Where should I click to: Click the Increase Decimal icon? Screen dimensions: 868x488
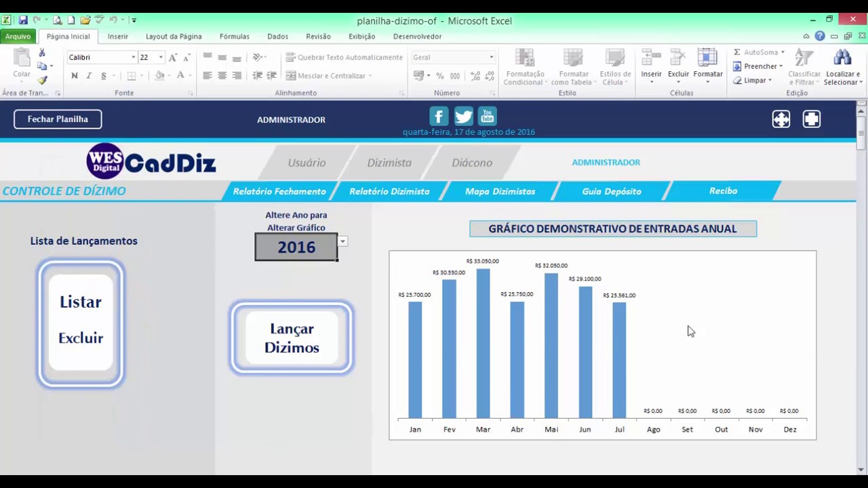click(x=475, y=76)
